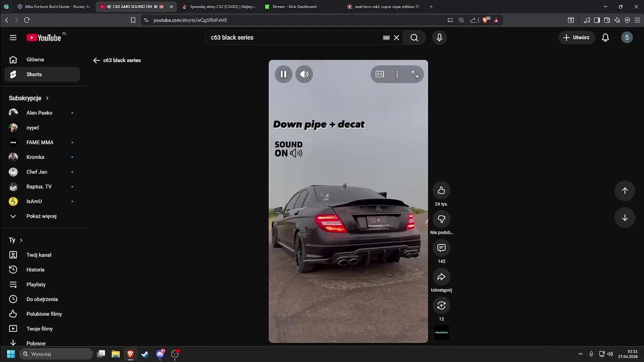Open Główna in the sidebar
This screenshot has width=644, height=362.
[x=42, y=59]
